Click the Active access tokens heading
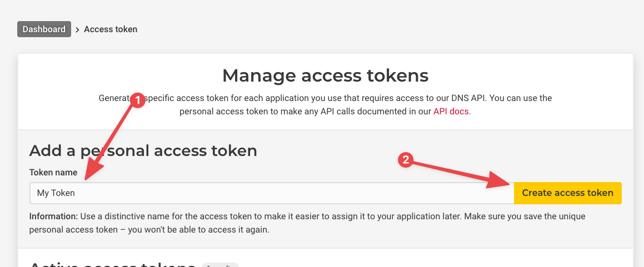This screenshot has height=267, width=644. (112, 264)
